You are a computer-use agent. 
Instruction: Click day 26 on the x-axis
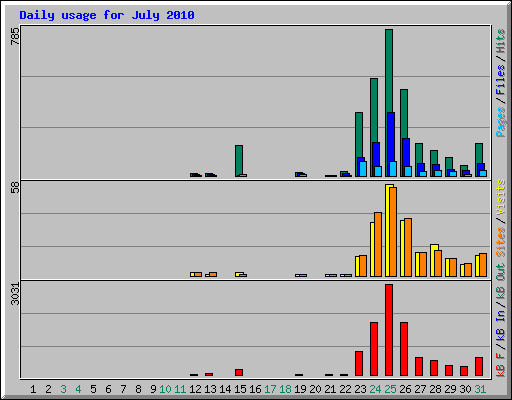[405, 389]
